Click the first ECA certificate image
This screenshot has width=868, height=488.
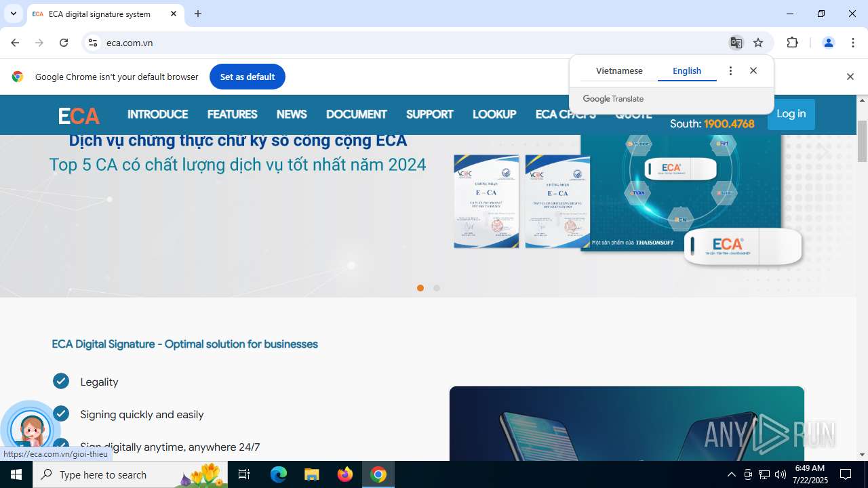coord(486,201)
